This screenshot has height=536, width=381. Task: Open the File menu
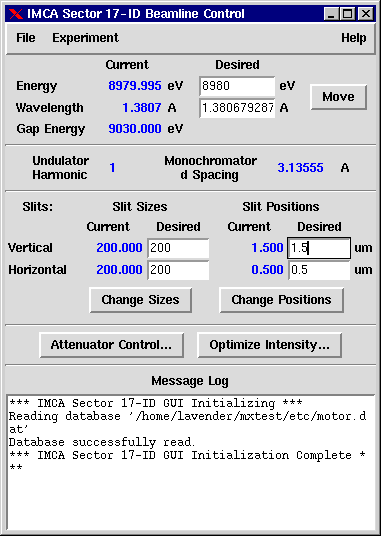(x=26, y=38)
